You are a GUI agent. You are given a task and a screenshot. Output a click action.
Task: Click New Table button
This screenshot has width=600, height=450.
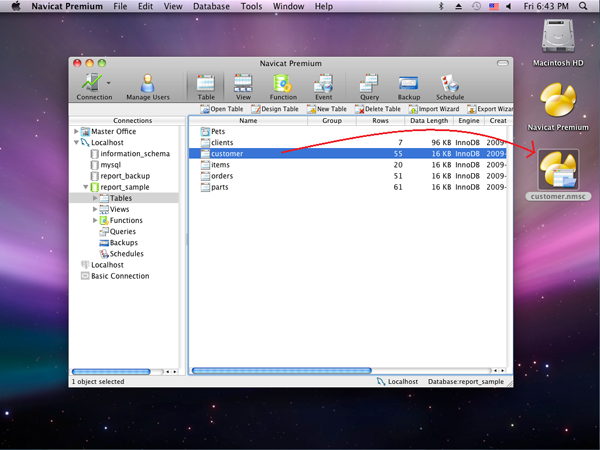point(326,109)
